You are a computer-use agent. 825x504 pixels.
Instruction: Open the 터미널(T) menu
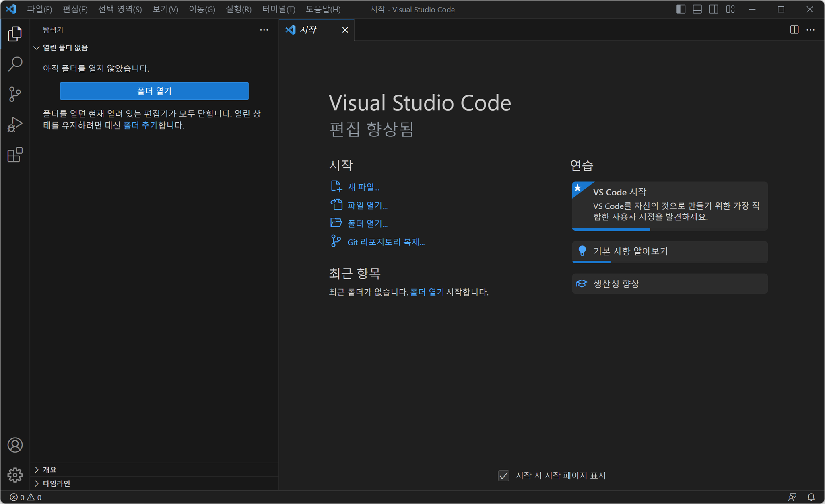(x=278, y=9)
